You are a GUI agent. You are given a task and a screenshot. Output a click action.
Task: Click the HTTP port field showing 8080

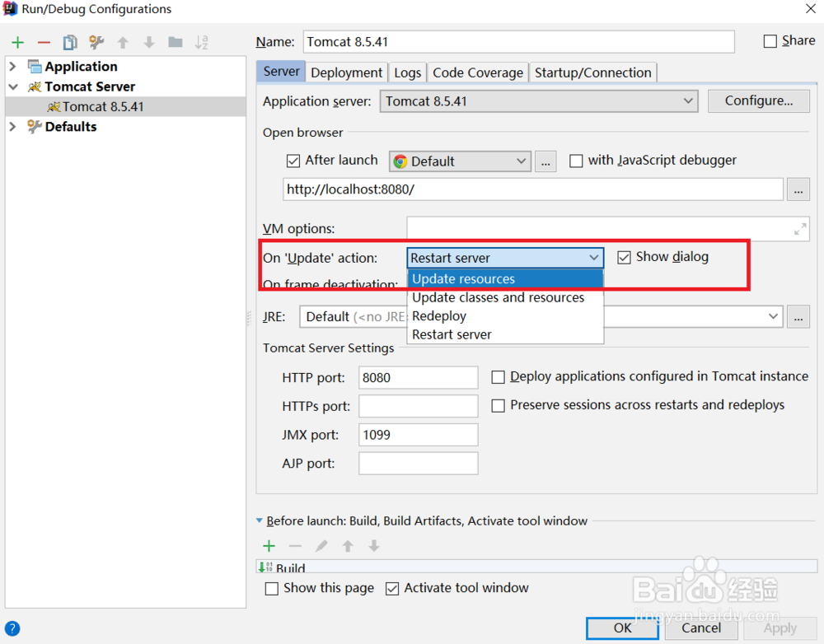(419, 378)
